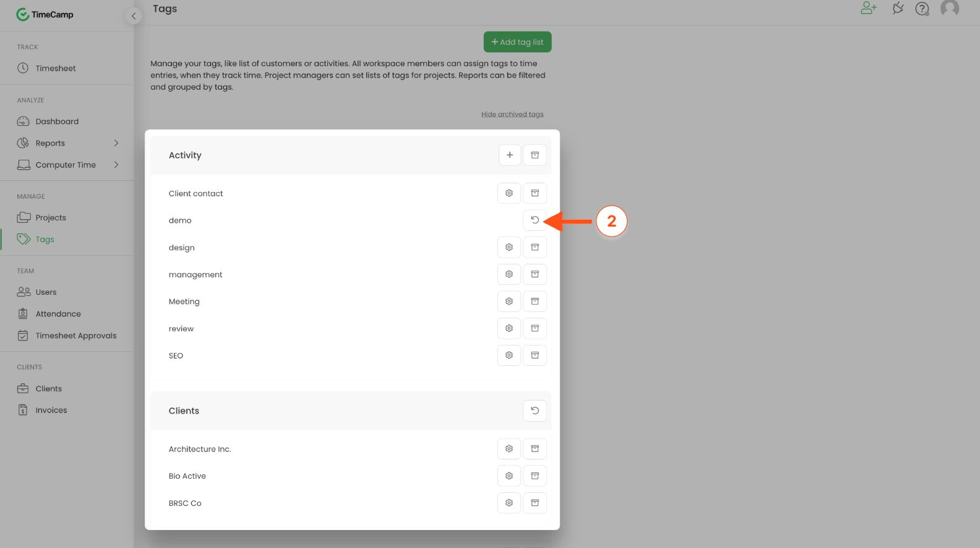Collapse the sidebar with the chevron
This screenshot has width=980, height=548.
tap(133, 16)
